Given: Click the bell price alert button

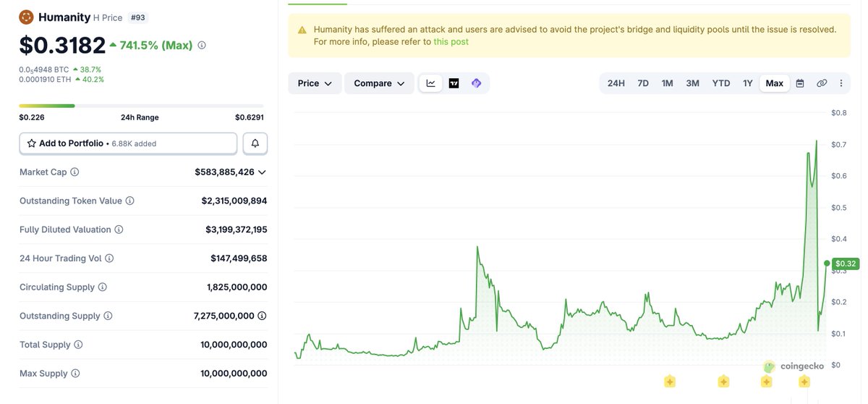Looking at the screenshot, I should tap(255, 143).
